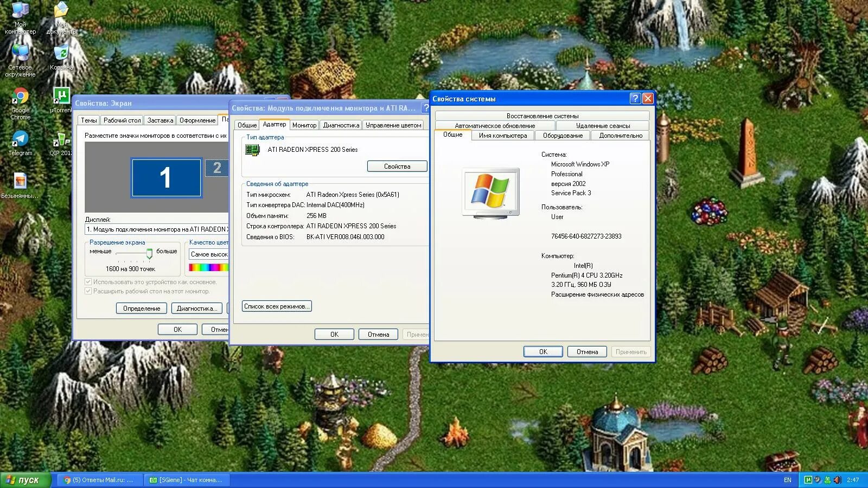
Task: Open the Общие tab in adapter properties
Action: [x=247, y=125]
